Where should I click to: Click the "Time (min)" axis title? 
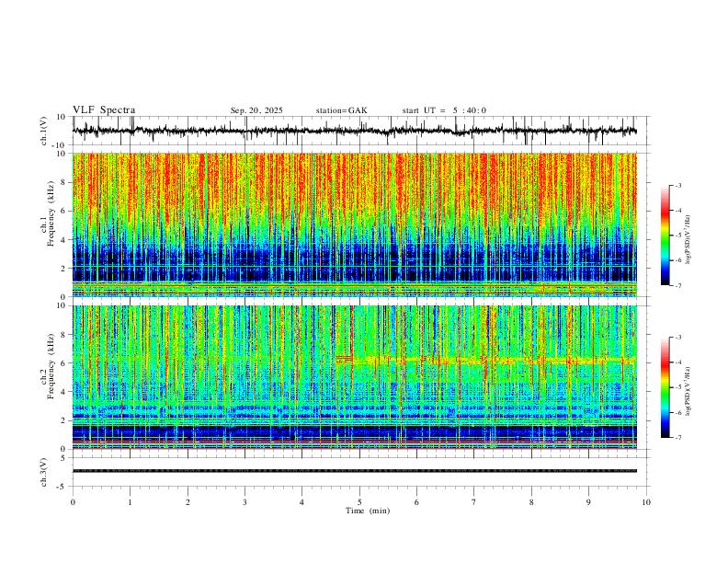[x=368, y=511]
